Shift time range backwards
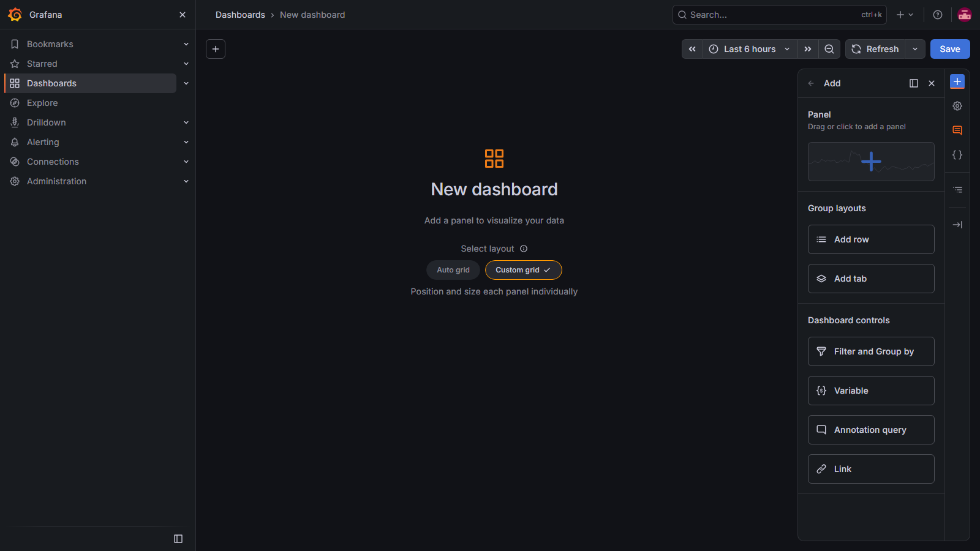The width and height of the screenshot is (980, 551). click(x=692, y=49)
